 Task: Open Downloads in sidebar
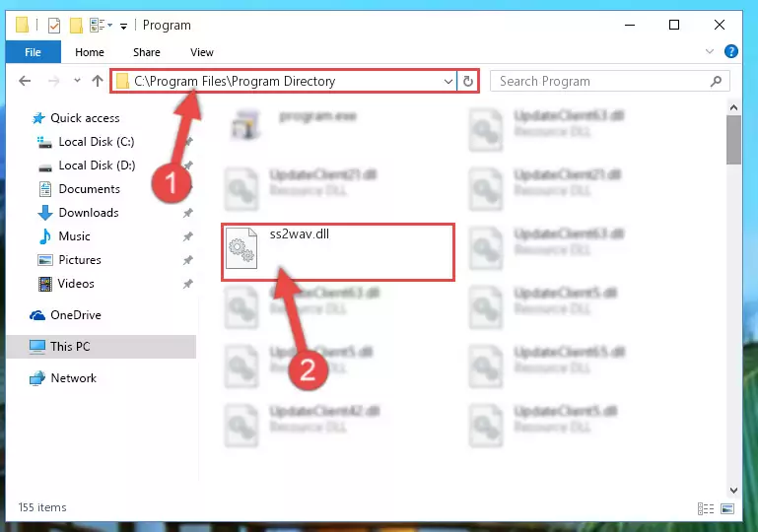tap(89, 213)
